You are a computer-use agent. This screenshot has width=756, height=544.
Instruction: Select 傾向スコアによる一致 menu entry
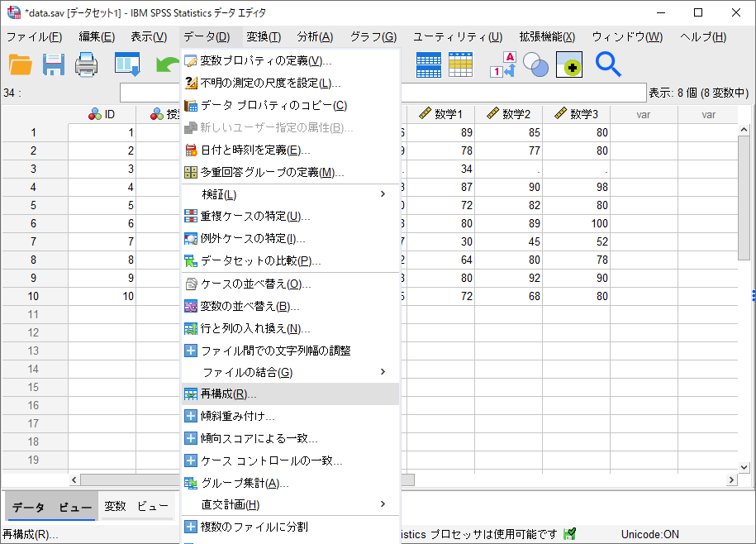(x=290, y=438)
